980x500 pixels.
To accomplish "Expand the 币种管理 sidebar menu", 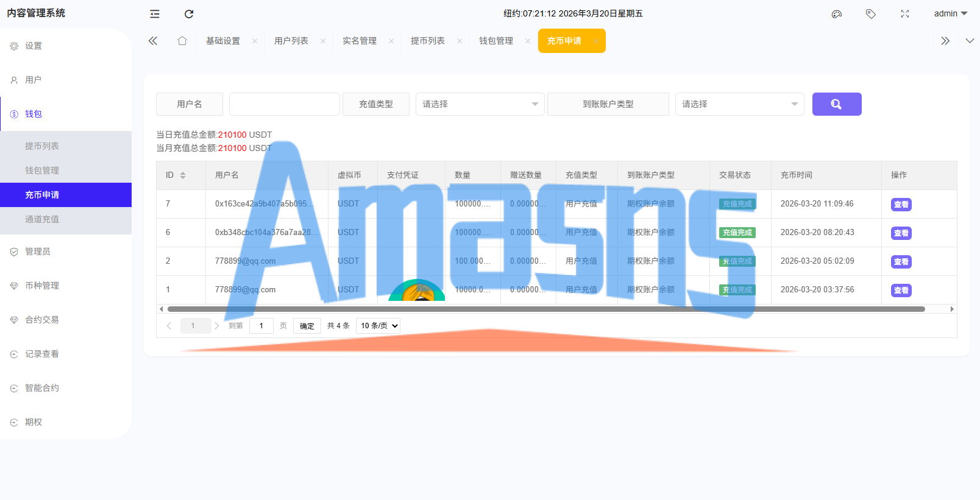I will point(66,286).
